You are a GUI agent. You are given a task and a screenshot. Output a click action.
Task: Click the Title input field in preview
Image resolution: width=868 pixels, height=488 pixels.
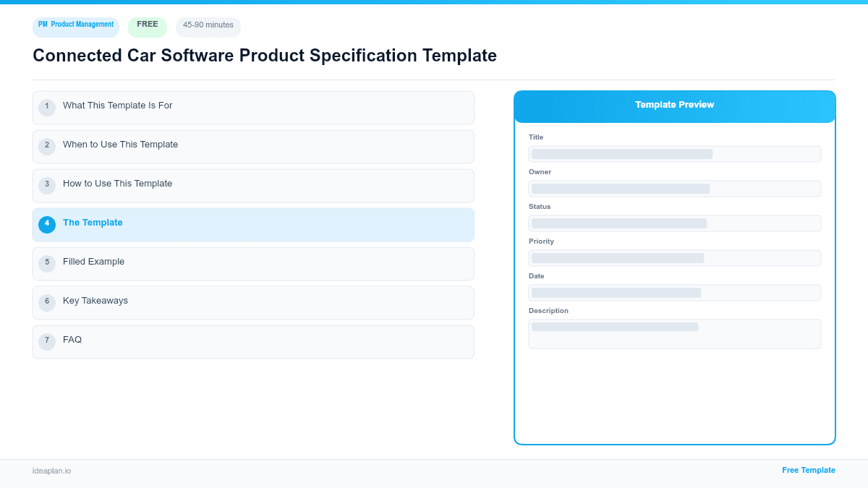[x=674, y=153]
